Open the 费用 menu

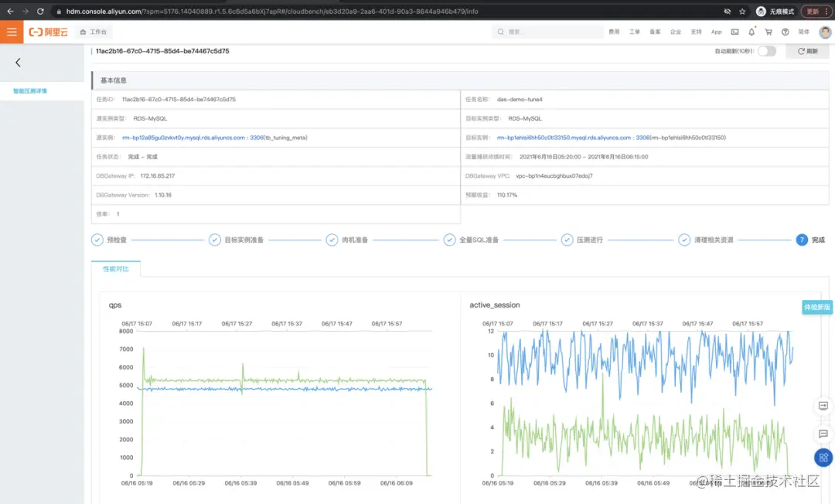pyautogui.click(x=614, y=32)
